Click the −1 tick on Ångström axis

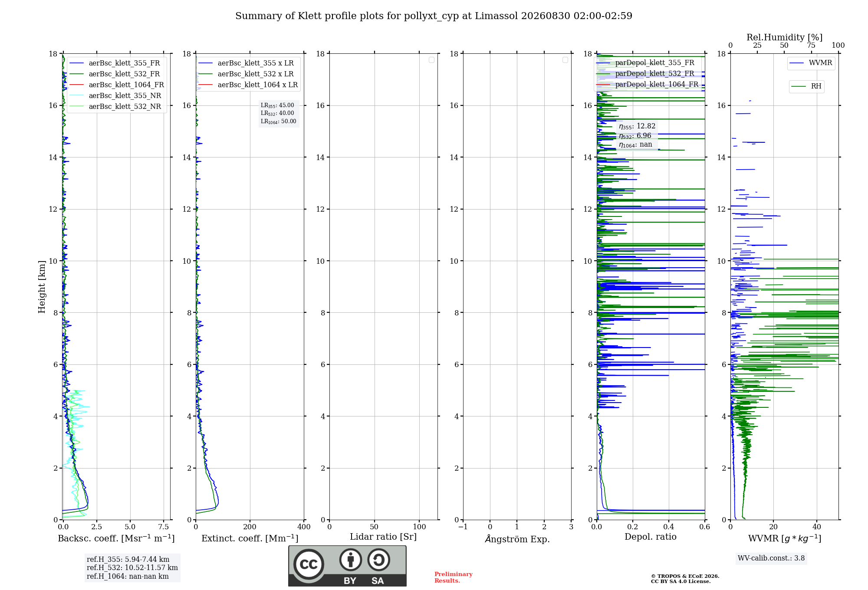tap(463, 527)
